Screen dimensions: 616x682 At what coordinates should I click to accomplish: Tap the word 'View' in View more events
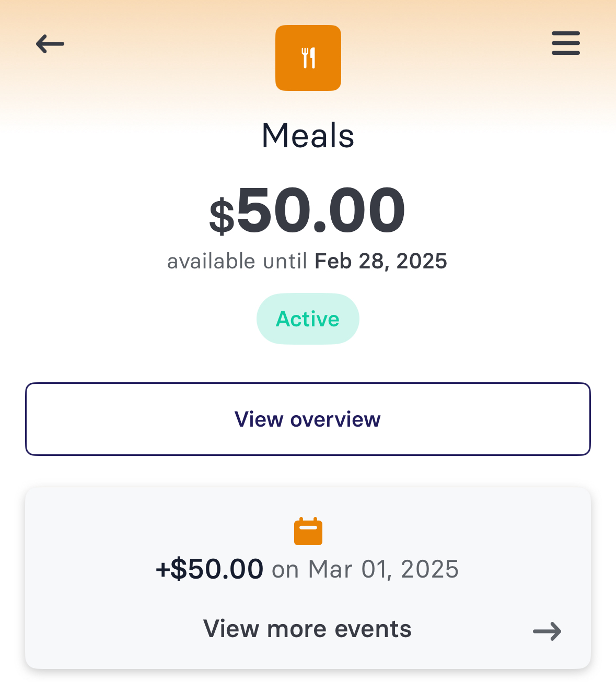point(231,629)
